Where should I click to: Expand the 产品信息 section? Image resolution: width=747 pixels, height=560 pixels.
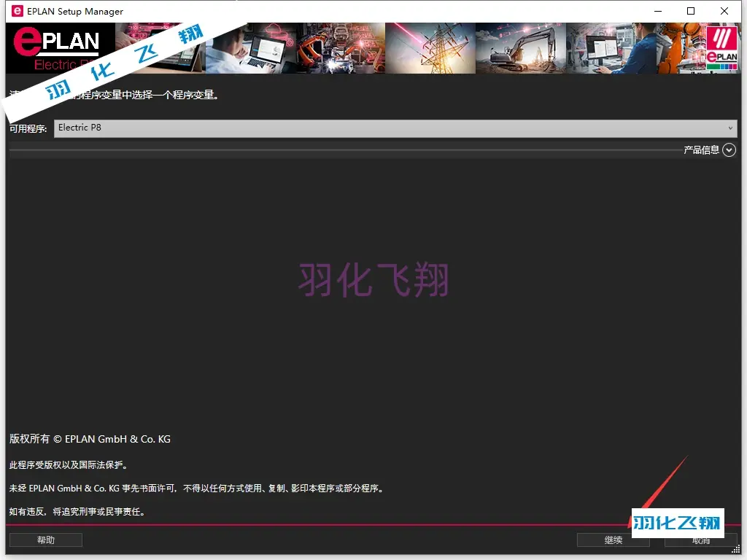729,150
